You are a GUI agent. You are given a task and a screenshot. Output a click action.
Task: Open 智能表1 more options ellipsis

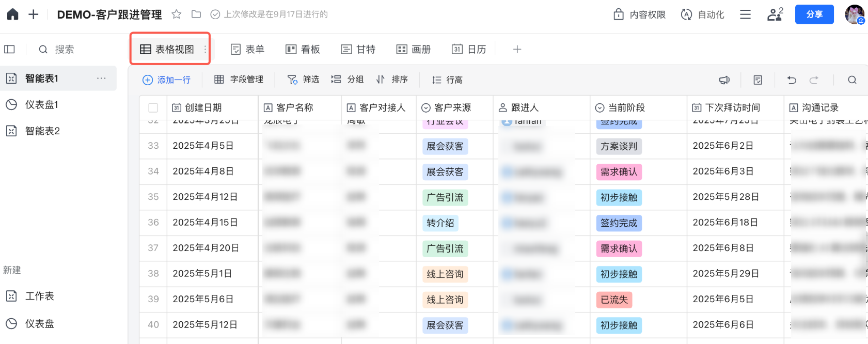pyautogui.click(x=101, y=79)
